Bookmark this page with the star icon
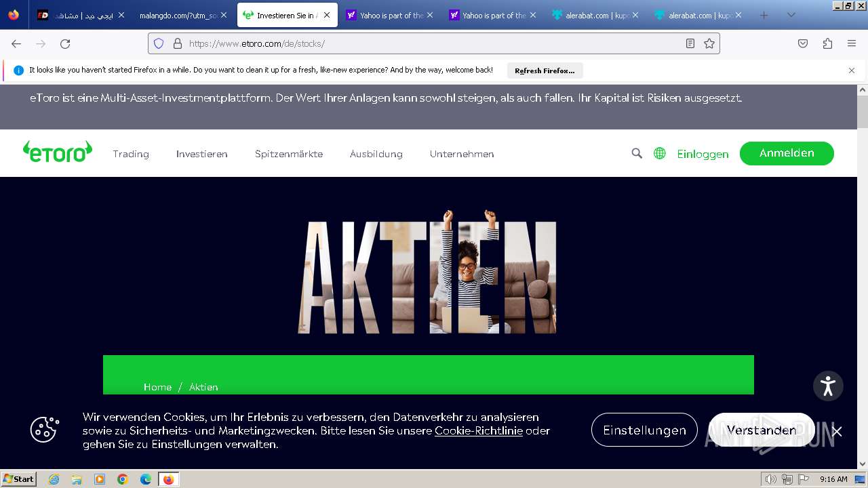This screenshot has height=488, width=868. coord(709,43)
